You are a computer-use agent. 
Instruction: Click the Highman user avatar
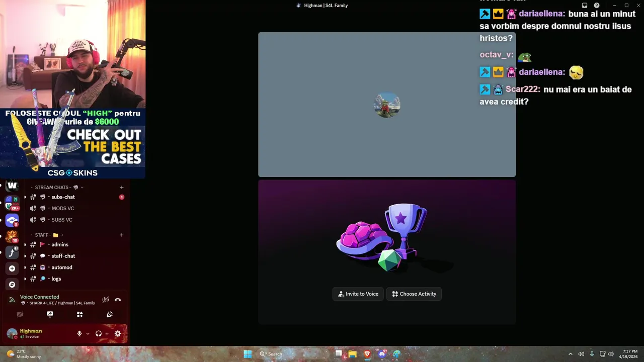[x=12, y=333]
